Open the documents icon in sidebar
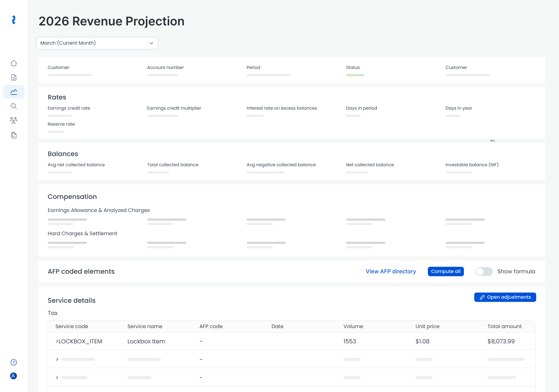 pyautogui.click(x=14, y=77)
